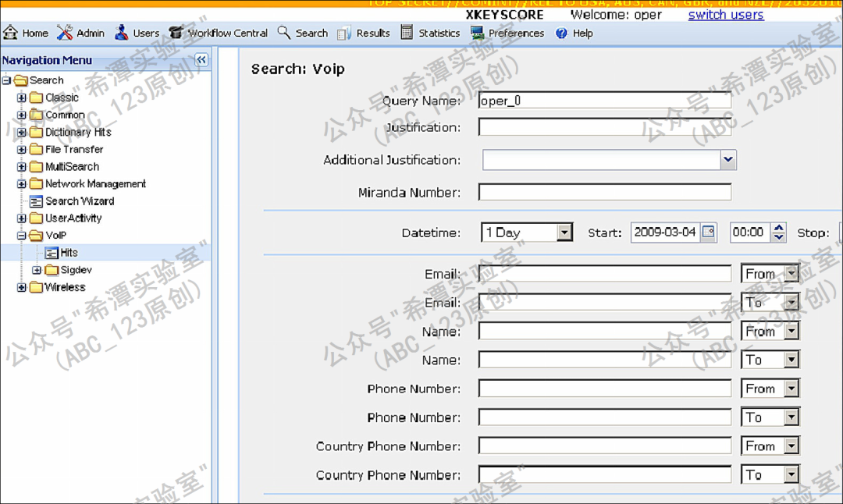This screenshot has height=504, width=843.
Task: Expand the File Transfer tree node
Action: pos(22,149)
